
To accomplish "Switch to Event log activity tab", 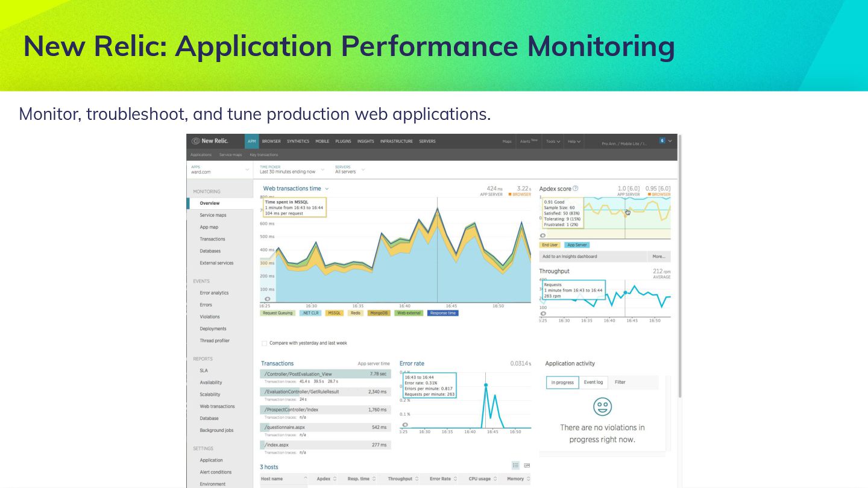I will point(593,383).
